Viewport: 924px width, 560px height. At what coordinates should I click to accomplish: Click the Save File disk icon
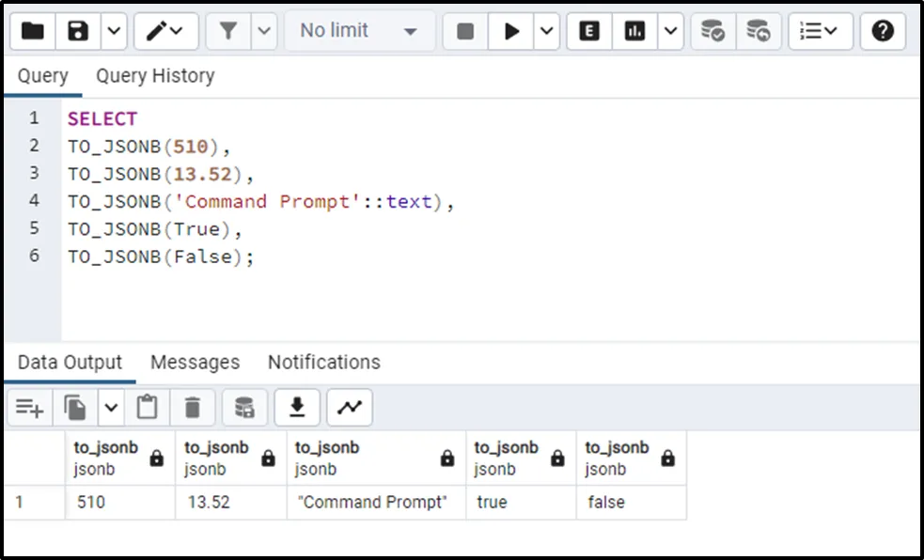79,31
